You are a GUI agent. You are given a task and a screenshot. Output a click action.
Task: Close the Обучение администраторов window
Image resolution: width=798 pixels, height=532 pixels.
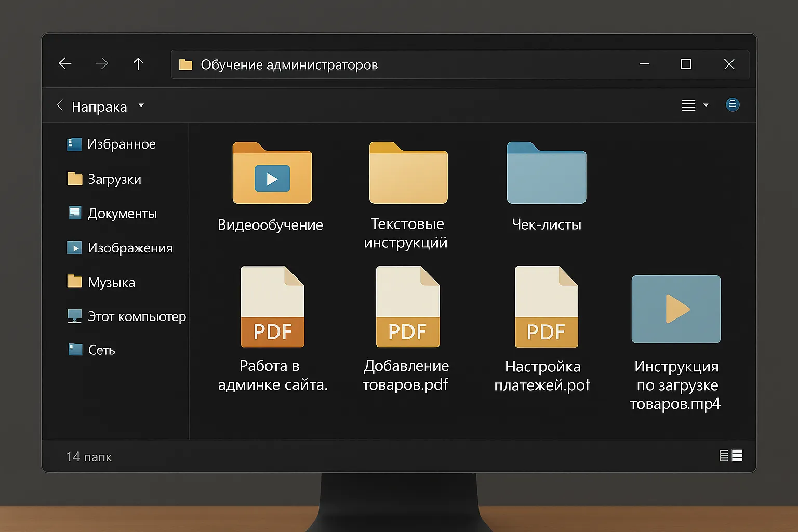(x=729, y=64)
